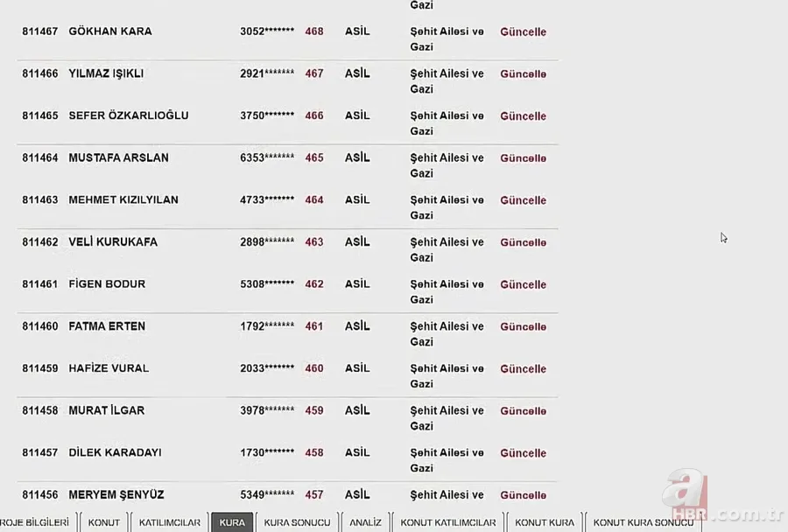The width and height of the screenshot is (788, 532).
Task: Open the KONUT tab
Action: coord(104,522)
